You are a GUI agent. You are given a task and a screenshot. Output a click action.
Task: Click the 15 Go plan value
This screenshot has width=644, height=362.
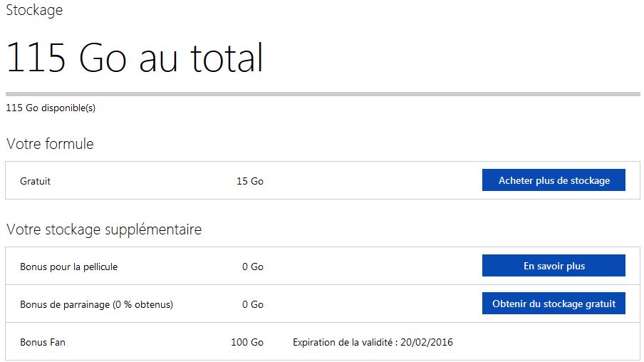(x=250, y=181)
